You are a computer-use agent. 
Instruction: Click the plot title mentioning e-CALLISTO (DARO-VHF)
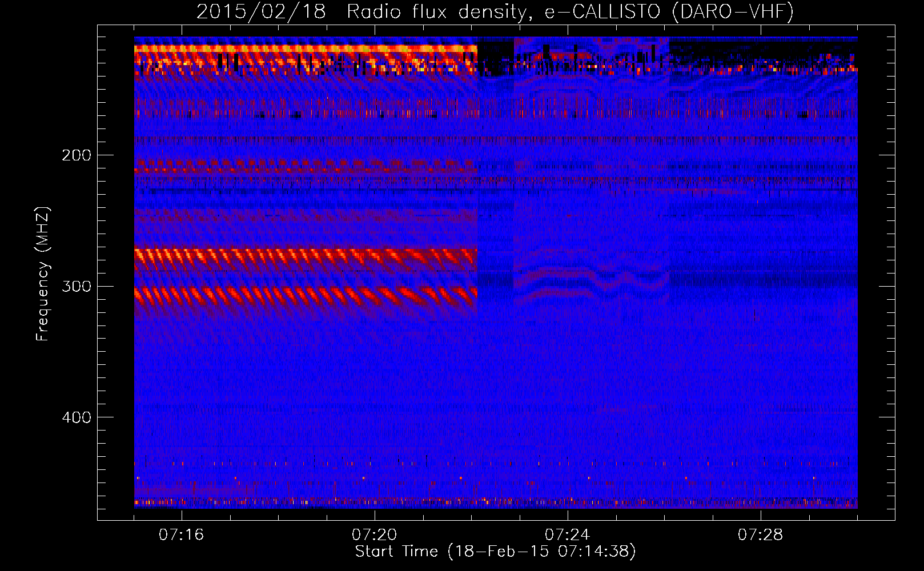pos(495,11)
